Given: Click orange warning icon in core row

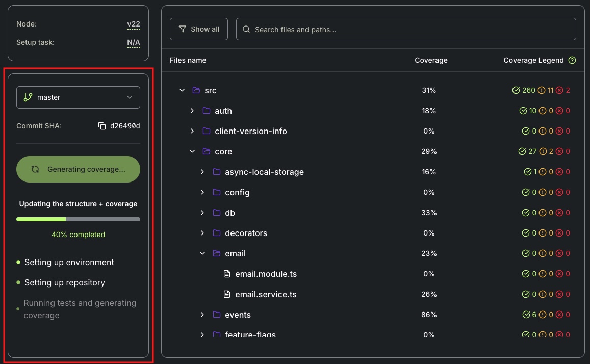Looking at the screenshot, I should pyautogui.click(x=543, y=151).
